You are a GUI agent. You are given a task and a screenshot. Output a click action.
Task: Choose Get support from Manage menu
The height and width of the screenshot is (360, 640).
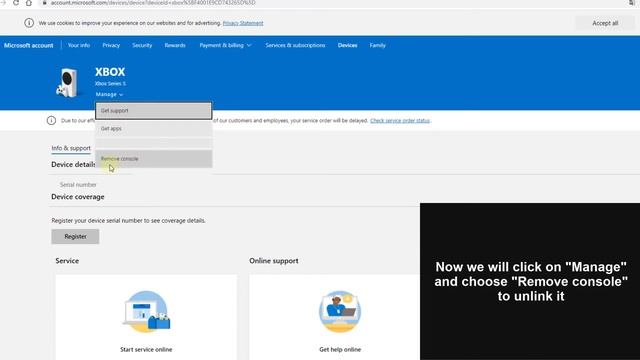point(153,111)
